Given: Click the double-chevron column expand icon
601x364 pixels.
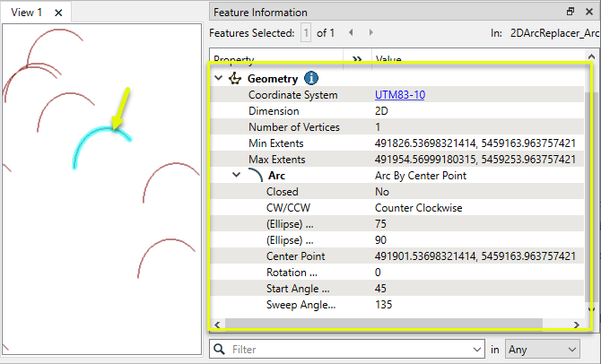Looking at the screenshot, I should (x=356, y=59).
